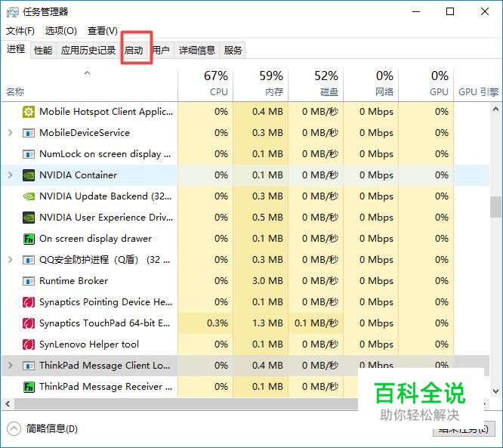Select the On screen display drawer name
This screenshot has width=503, height=448.
coord(96,239)
